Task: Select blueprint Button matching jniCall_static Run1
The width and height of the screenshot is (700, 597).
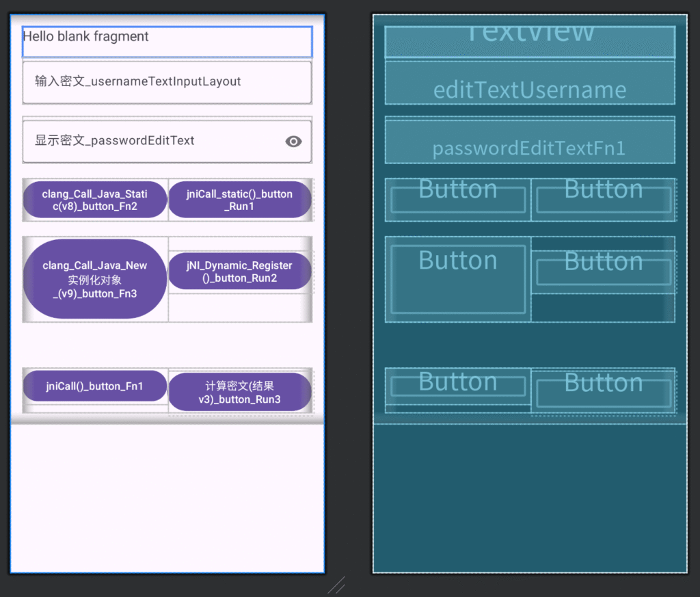Action: pos(604,200)
